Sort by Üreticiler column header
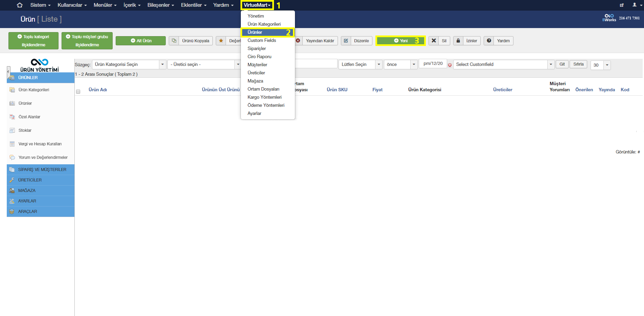 [x=503, y=90]
